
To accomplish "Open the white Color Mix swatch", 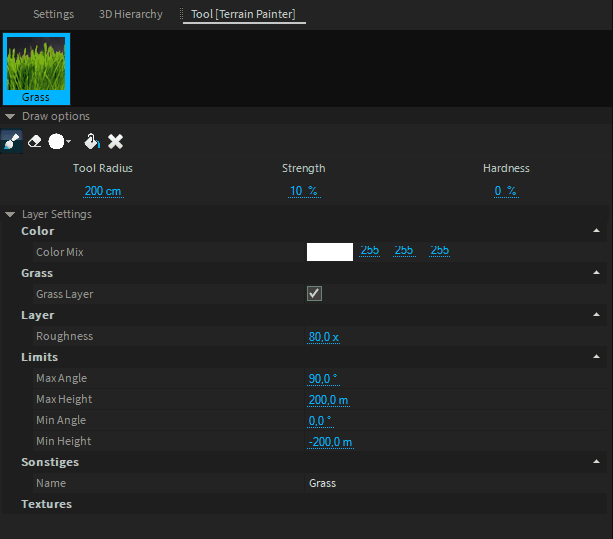I will coord(329,252).
